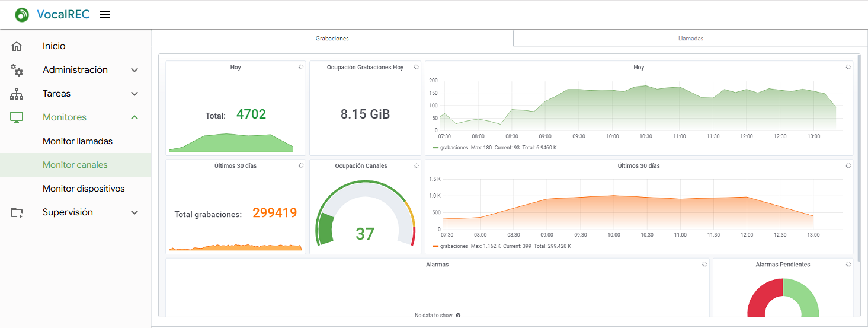The height and width of the screenshot is (328, 868).
Task: Click the help icon beside No data to show
Action: tap(459, 316)
